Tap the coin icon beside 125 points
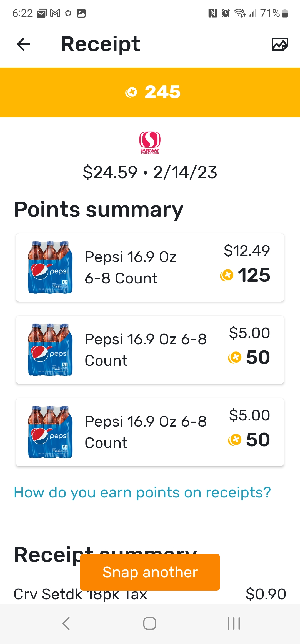 (x=227, y=275)
